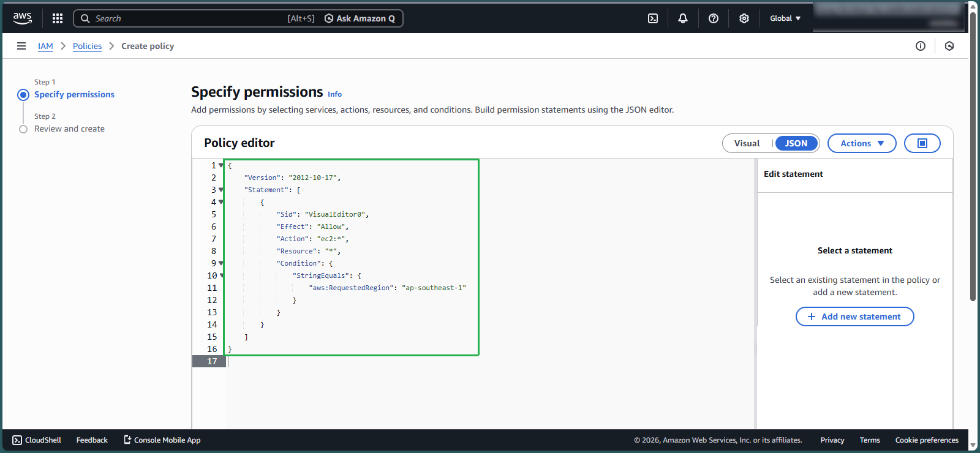Open the AWS services grid menu
The image size is (980, 453).
[58, 18]
